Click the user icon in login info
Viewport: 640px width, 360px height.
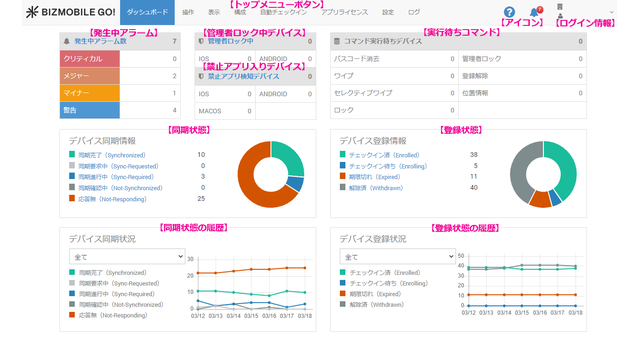(560, 16)
